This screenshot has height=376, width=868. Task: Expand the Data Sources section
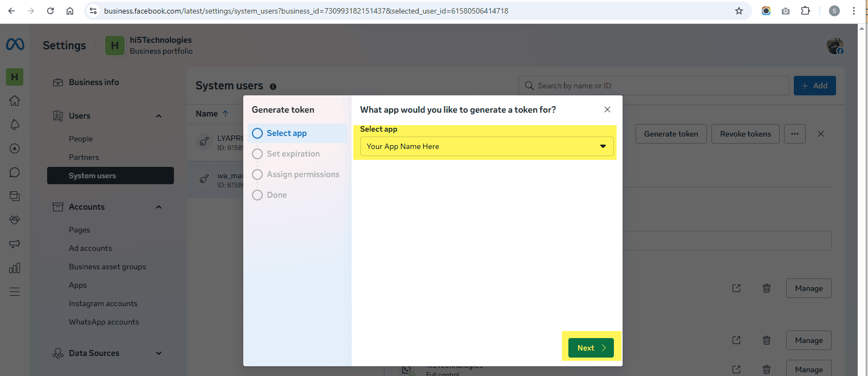pyautogui.click(x=159, y=353)
